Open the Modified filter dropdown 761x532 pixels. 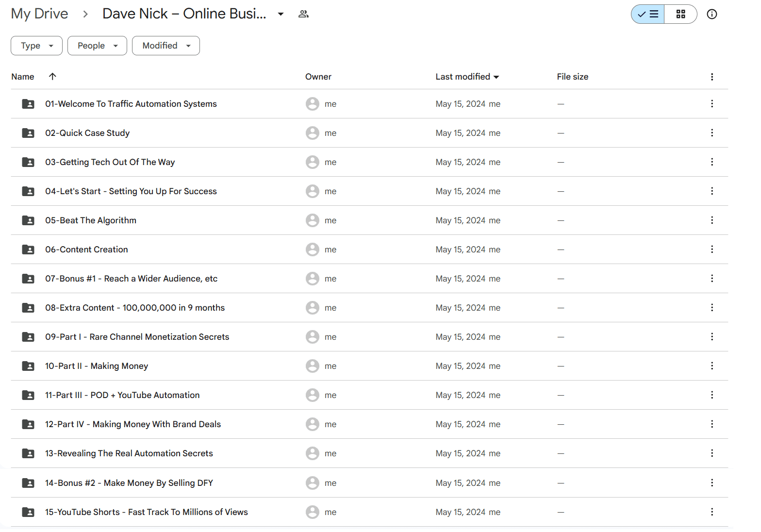point(166,46)
